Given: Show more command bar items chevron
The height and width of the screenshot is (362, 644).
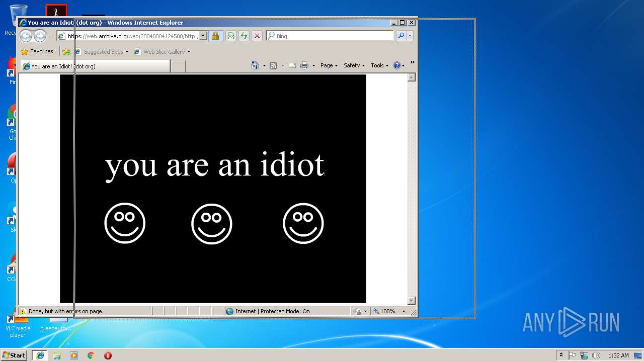Looking at the screenshot, I should click(412, 63).
